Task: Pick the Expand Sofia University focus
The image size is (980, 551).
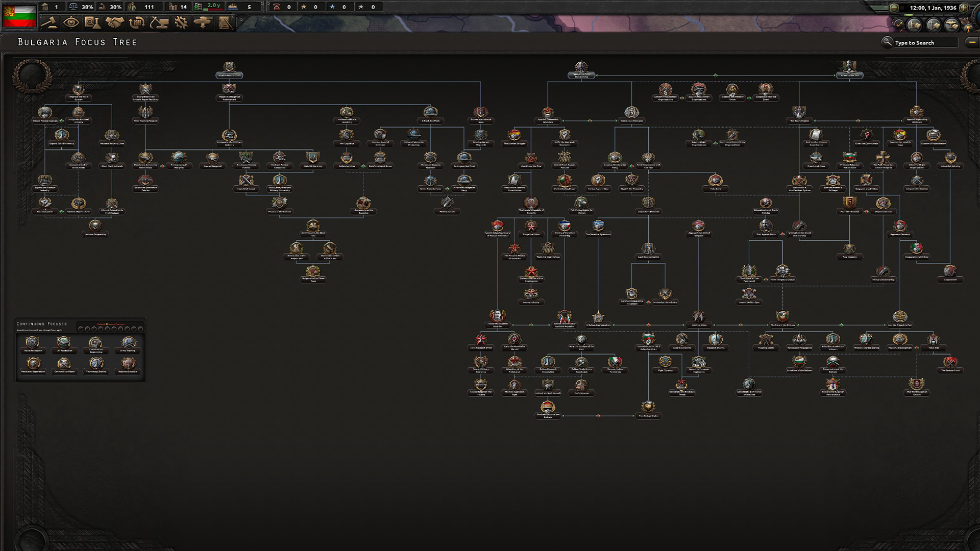Action: point(62,135)
